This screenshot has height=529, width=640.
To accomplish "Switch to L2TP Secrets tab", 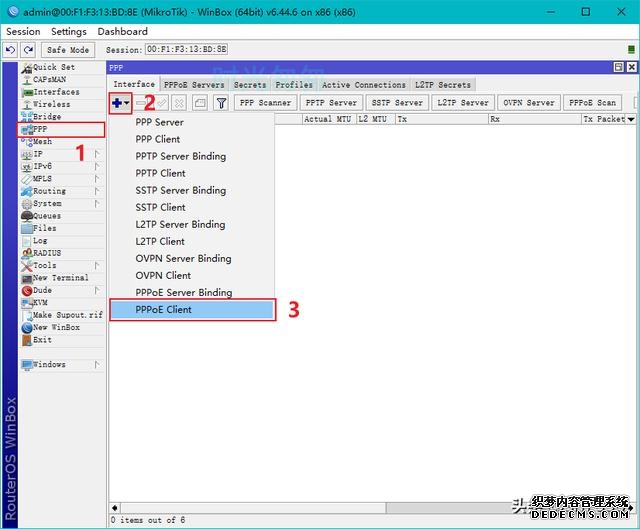I will click(x=443, y=85).
